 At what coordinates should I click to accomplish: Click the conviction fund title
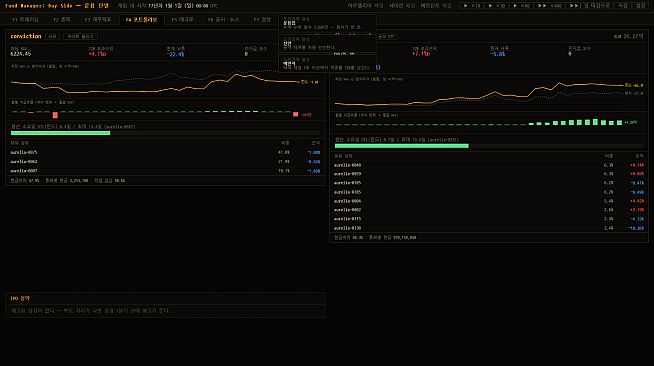[26, 36]
